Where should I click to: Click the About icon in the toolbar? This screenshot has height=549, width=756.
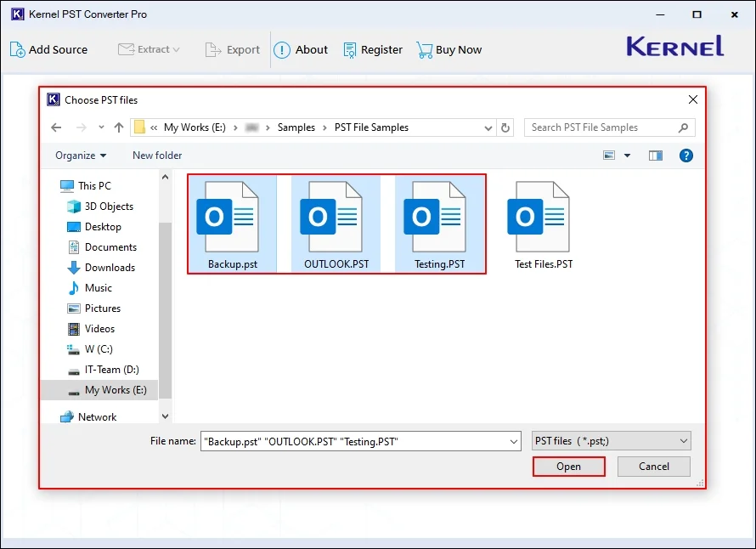coord(281,49)
